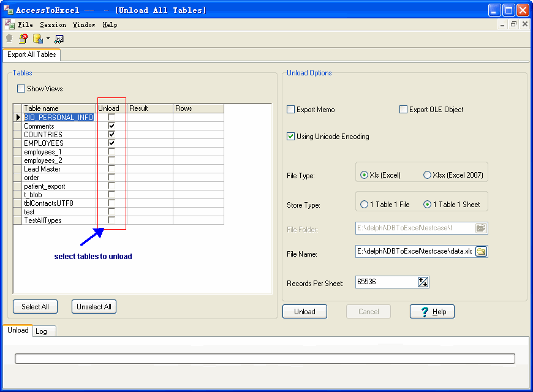This screenshot has height=392, width=533.
Task: Open the Window menu
Action: click(x=84, y=25)
